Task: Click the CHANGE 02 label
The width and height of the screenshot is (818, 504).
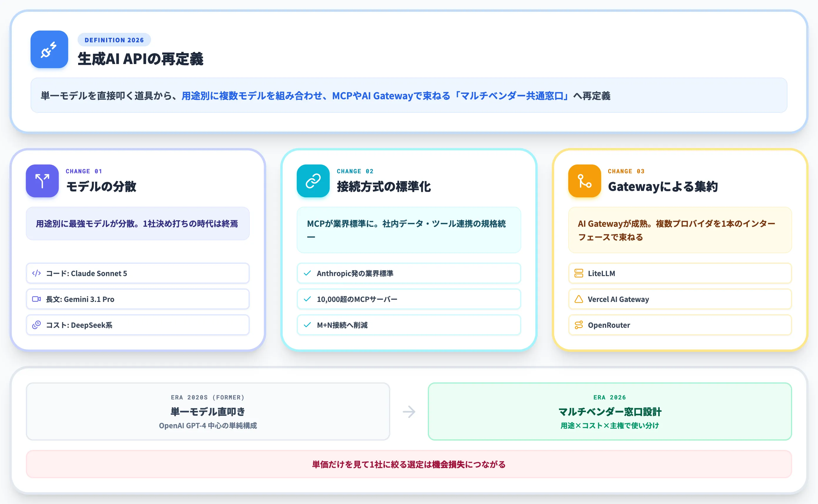Action: point(355,171)
